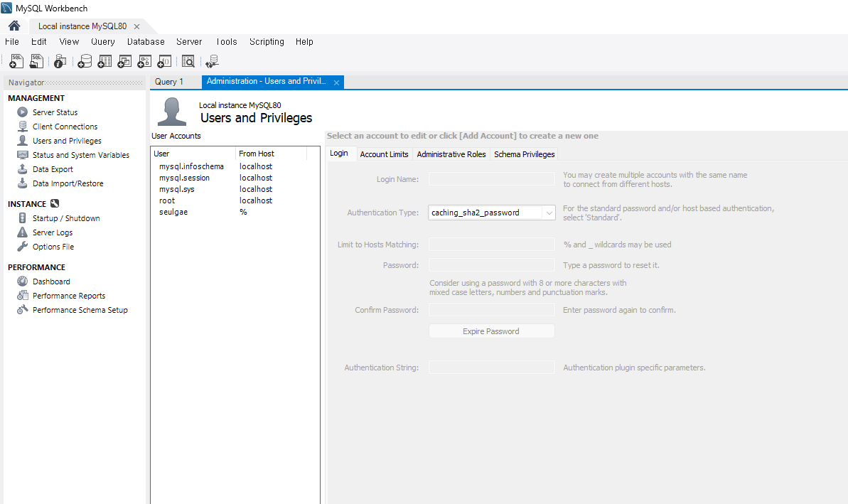Open the View menu
Image resolution: width=848 pixels, height=504 pixels.
(x=69, y=42)
